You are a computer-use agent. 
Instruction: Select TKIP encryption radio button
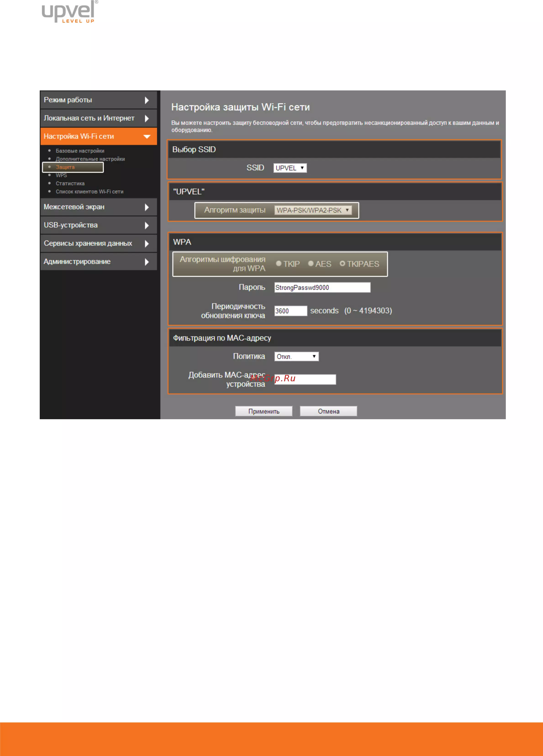(279, 263)
